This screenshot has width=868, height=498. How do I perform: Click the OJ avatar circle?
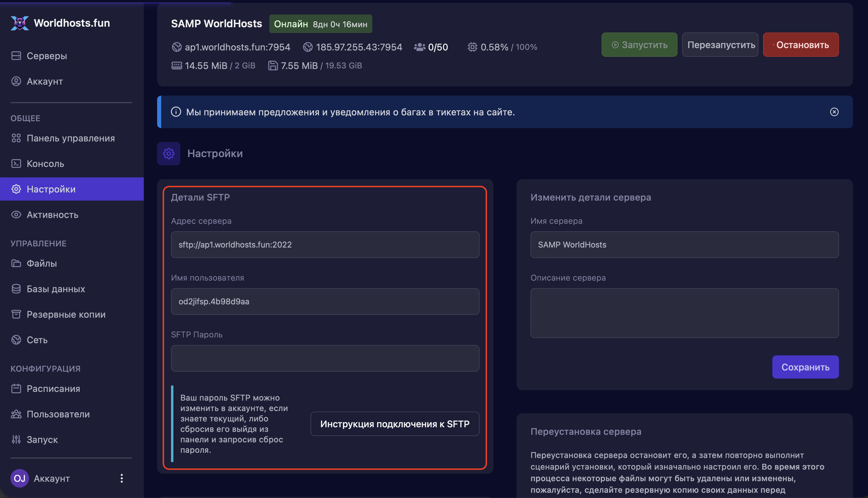tap(19, 478)
